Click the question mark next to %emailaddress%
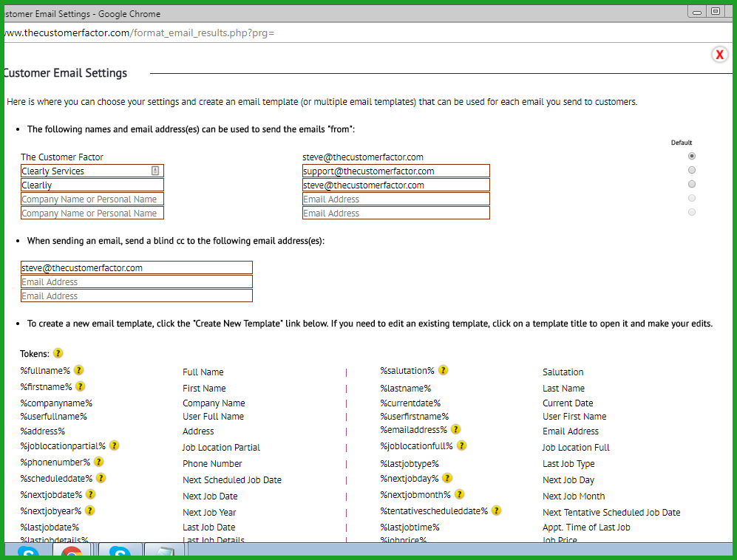 455,429
